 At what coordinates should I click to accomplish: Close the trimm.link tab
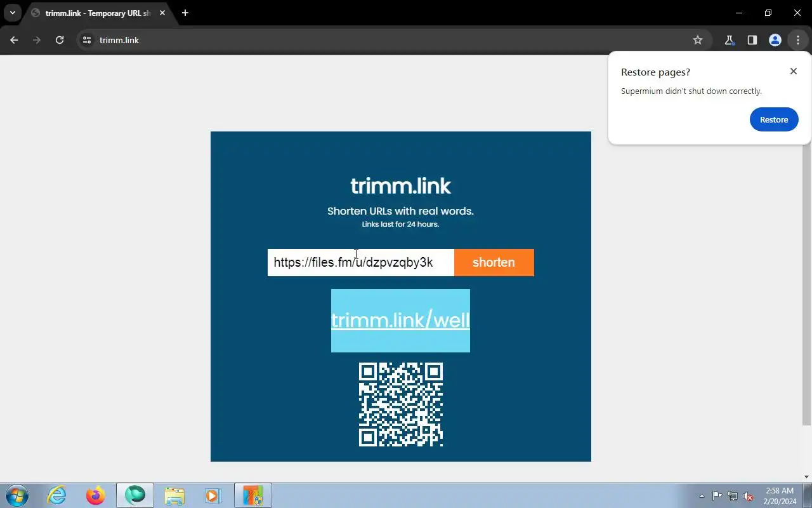(x=162, y=13)
